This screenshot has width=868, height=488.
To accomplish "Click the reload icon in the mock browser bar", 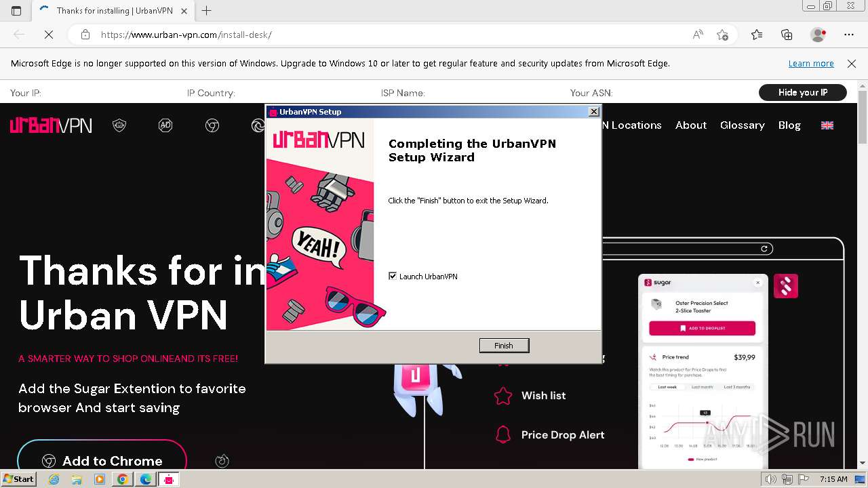I will click(x=764, y=249).
